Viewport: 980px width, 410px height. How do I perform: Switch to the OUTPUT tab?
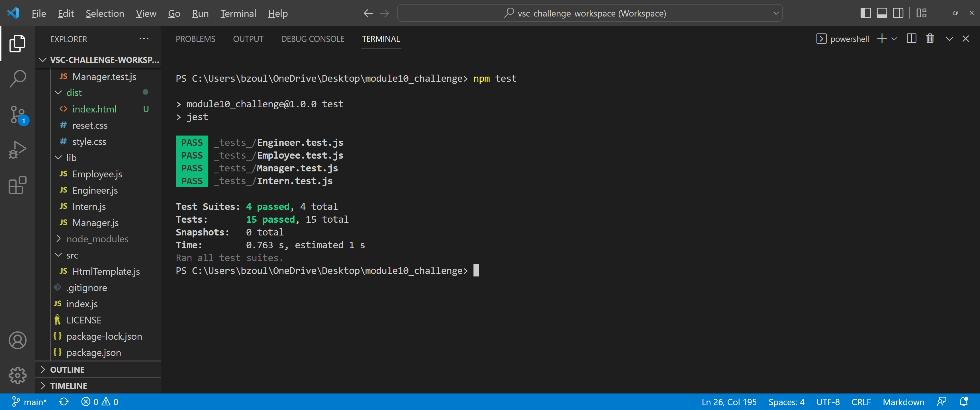tap(248, 39)
